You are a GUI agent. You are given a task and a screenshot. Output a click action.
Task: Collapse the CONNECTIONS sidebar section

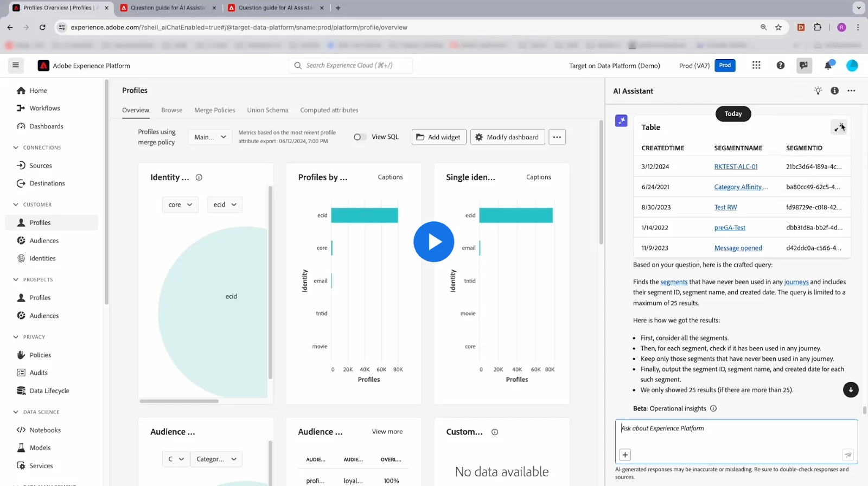pyautogui.click(x=16, y=148)
